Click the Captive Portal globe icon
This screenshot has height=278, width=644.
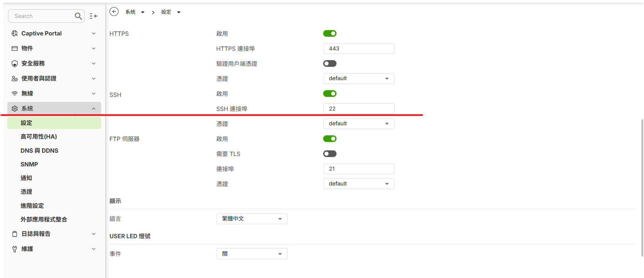15,33
